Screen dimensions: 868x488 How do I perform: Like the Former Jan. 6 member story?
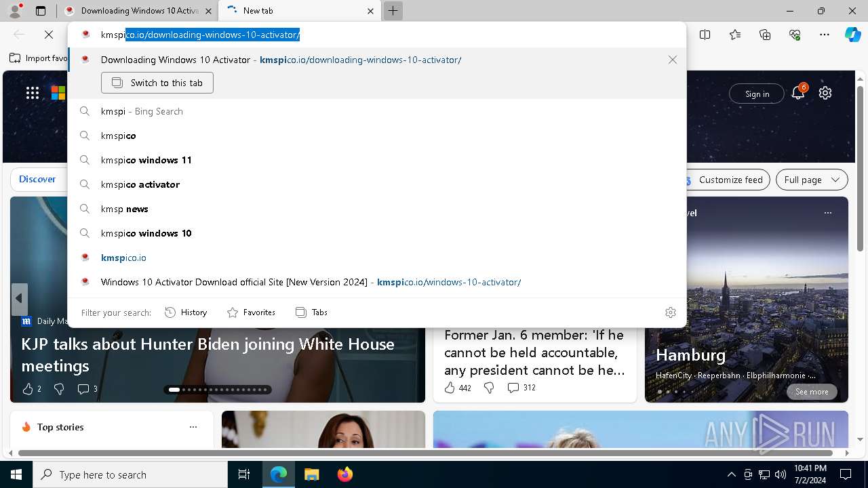click(x=458, y=388)
